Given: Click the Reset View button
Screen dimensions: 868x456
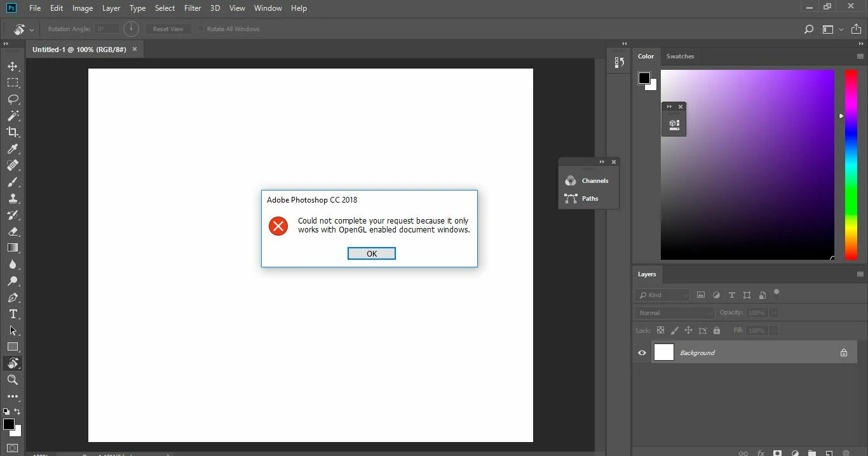Looking at the screenshot, I should [x=168, y=29].
